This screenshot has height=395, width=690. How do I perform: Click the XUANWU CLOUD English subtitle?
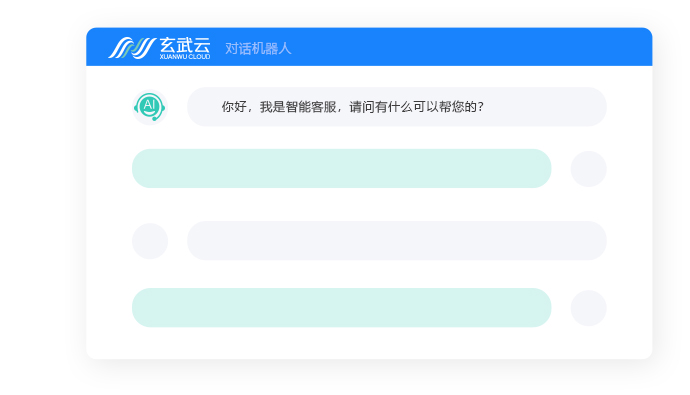[x=185, y=57]
